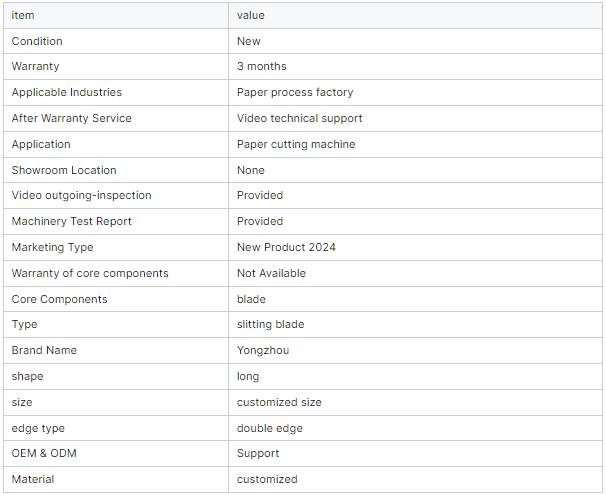Click the 'Showroom Location' label
Screen dimensions: 606x495
[64, 171]
